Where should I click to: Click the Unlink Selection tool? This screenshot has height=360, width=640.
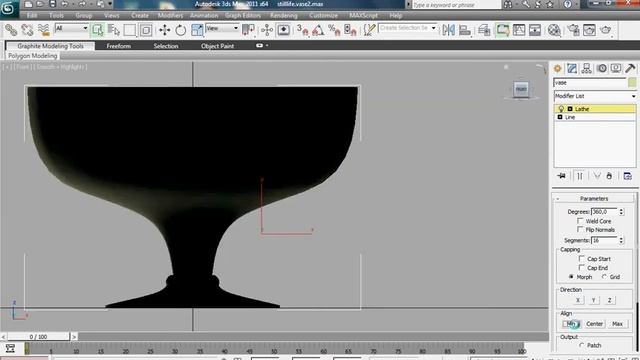pyautogui.click(x=27, y=30)
